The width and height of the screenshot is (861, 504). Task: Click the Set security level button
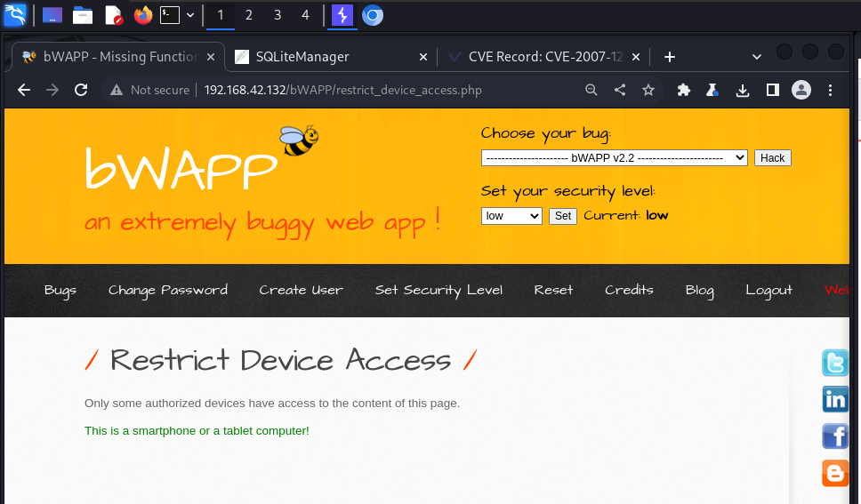coord(563,216)
